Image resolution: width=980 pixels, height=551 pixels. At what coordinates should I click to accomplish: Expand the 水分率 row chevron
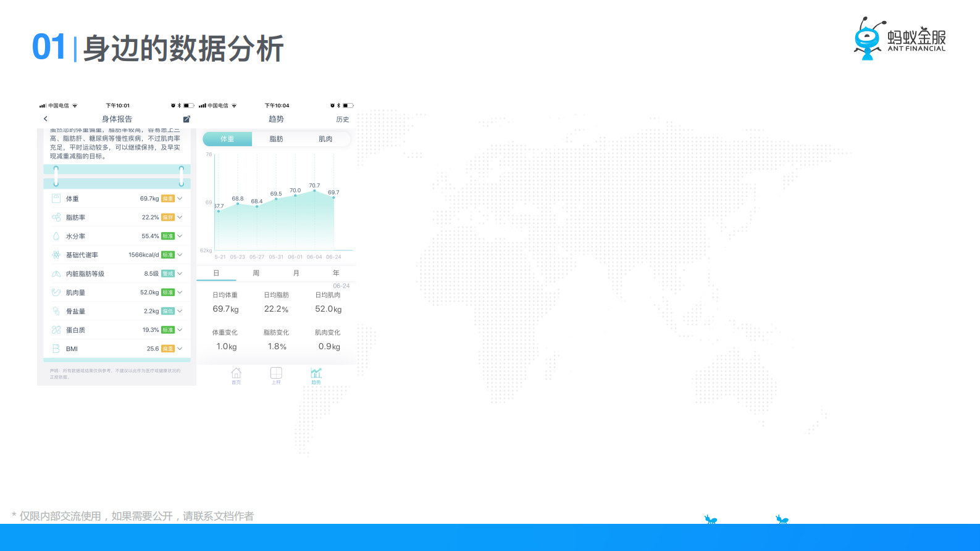pyautogui.click(x=180, y=236)
